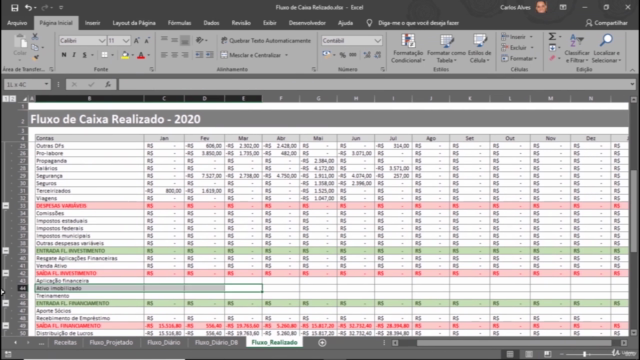Increase the font size

click(x=137, y=40)
